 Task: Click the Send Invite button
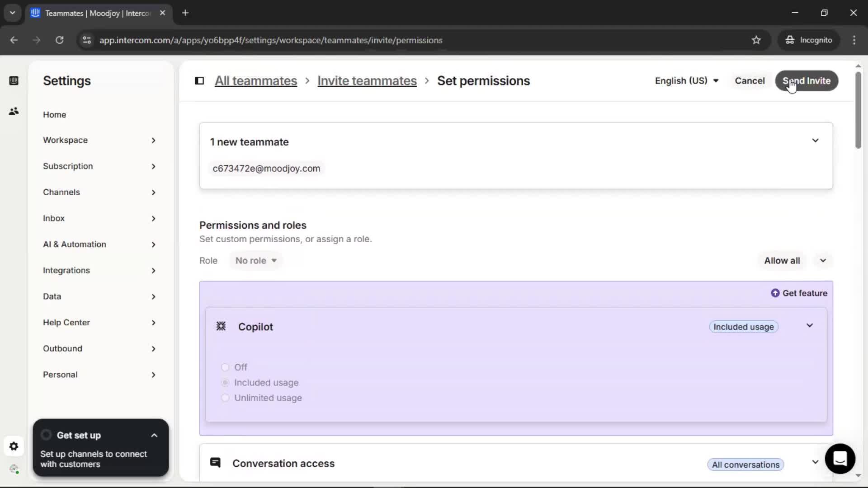[807, 81]
